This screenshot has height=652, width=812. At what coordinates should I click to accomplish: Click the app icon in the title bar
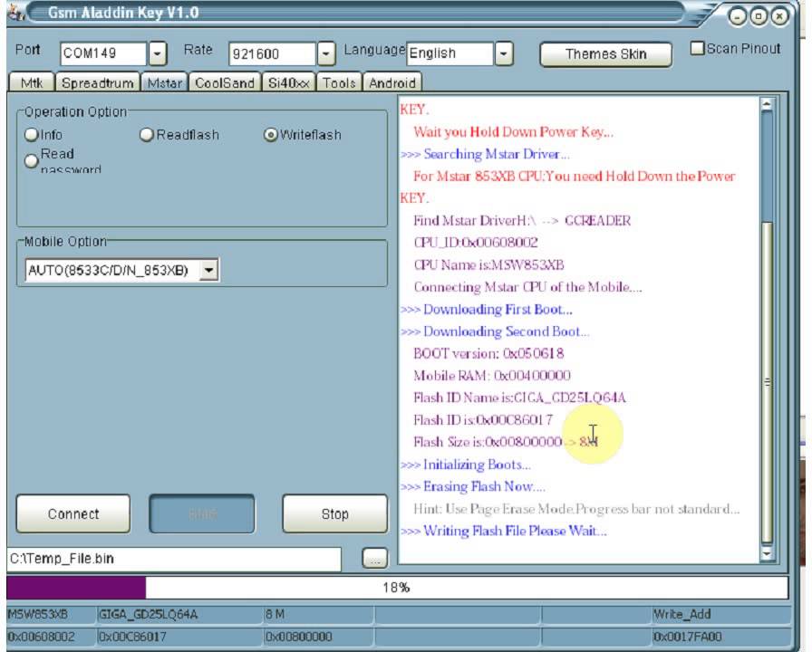tap(16, 13)
